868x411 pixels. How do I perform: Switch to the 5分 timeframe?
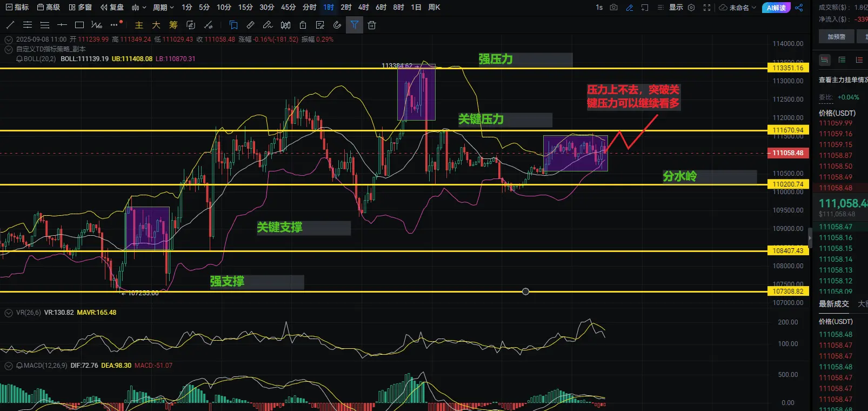204,8
